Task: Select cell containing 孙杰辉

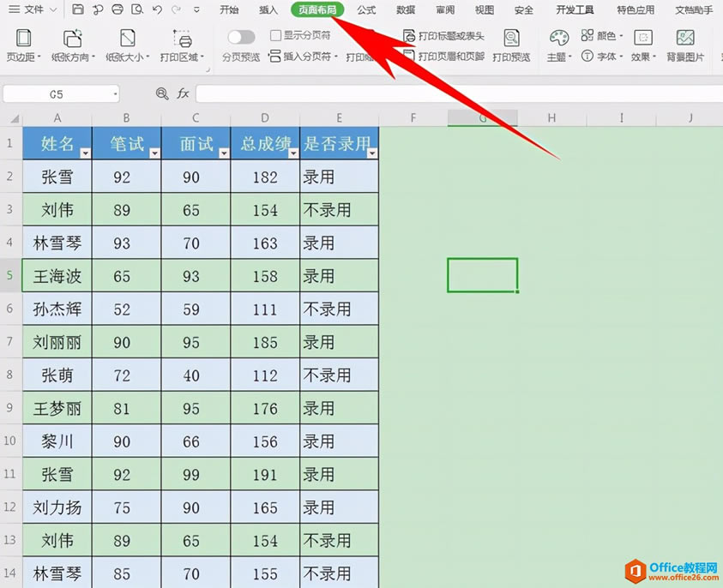Action: pyautogui.click(x=57, y=309)
